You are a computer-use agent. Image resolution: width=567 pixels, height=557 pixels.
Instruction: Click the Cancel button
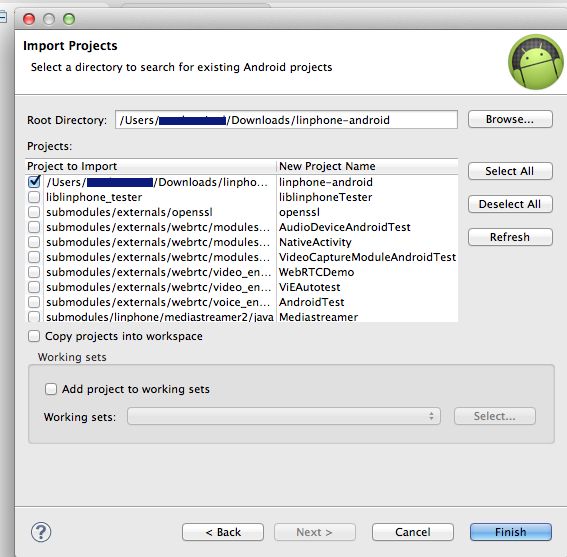(413, 532)
